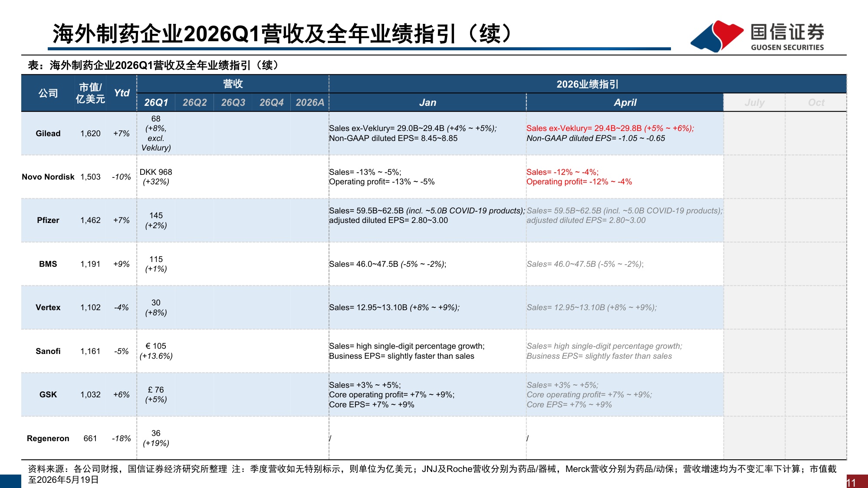Click the greyed-out July column header
This screenshot has width=868, height=488.
[x=754, y=102]
